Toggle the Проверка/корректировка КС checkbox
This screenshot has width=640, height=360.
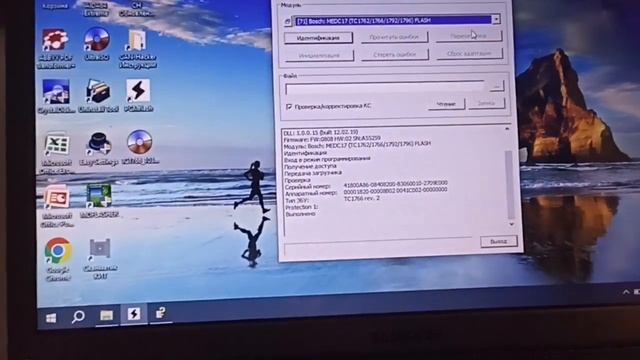[x=289, y=107]
